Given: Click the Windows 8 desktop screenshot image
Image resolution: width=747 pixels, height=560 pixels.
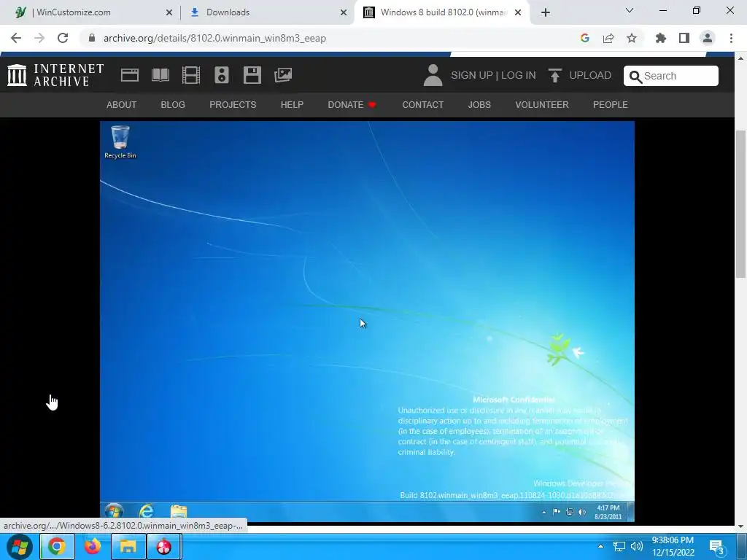Looking at the screenshot, I should [367, 322].
